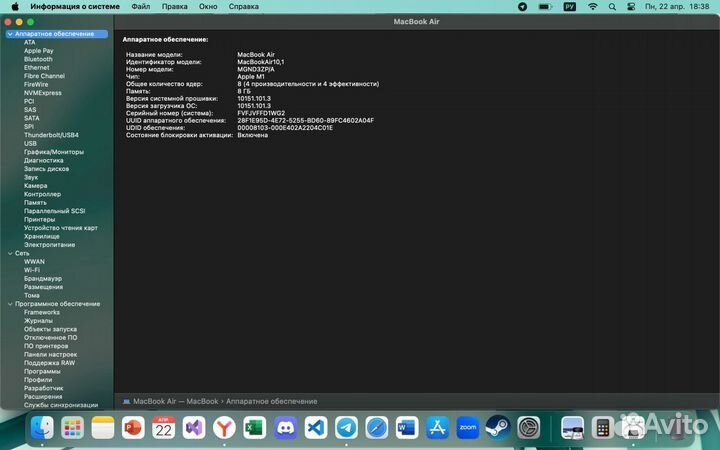Launch Calculator from the dock
This screenshot has width=720, height=450.
pos(602,428)
